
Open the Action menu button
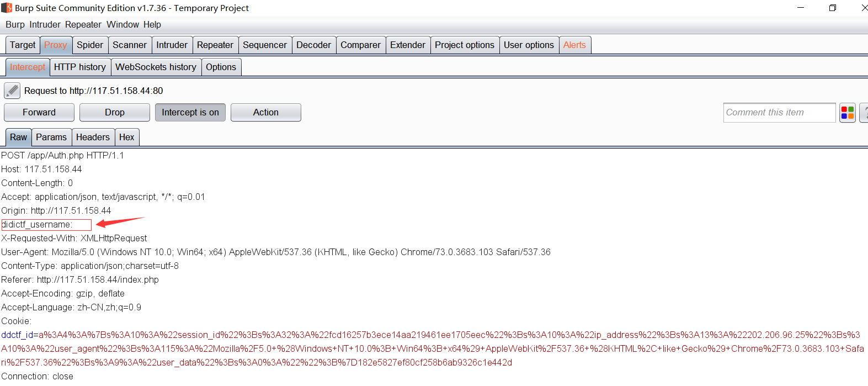coord(266,113)
